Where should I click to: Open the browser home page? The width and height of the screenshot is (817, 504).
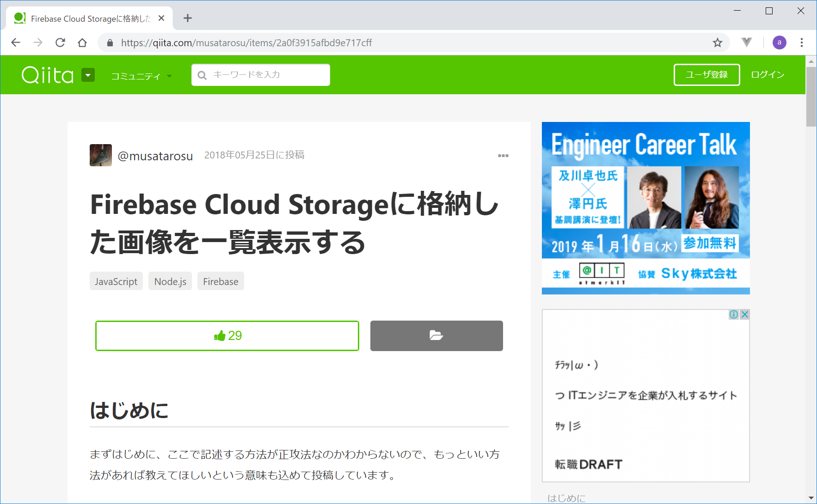(82, 43)
